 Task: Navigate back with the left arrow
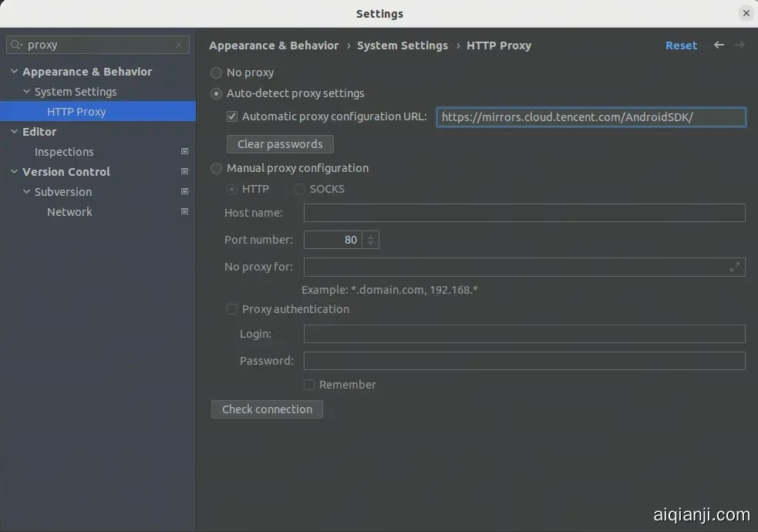click(719, 45)
